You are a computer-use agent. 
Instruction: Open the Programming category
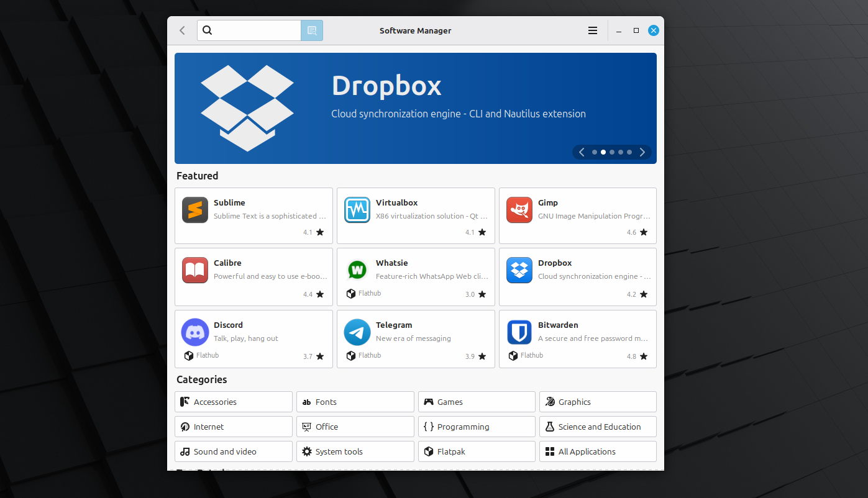[x=476, y=427]
